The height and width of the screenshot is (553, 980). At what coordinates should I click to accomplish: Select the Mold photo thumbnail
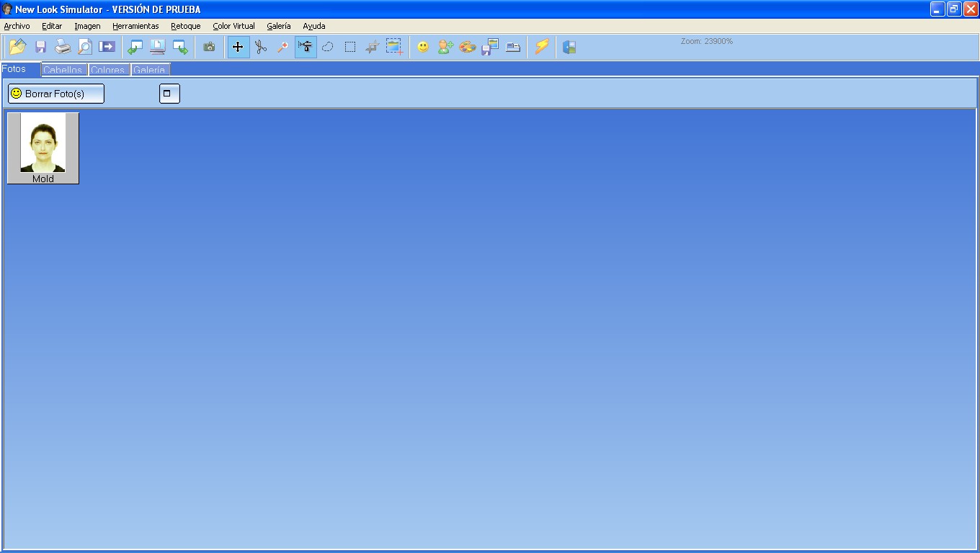[43, 148]
